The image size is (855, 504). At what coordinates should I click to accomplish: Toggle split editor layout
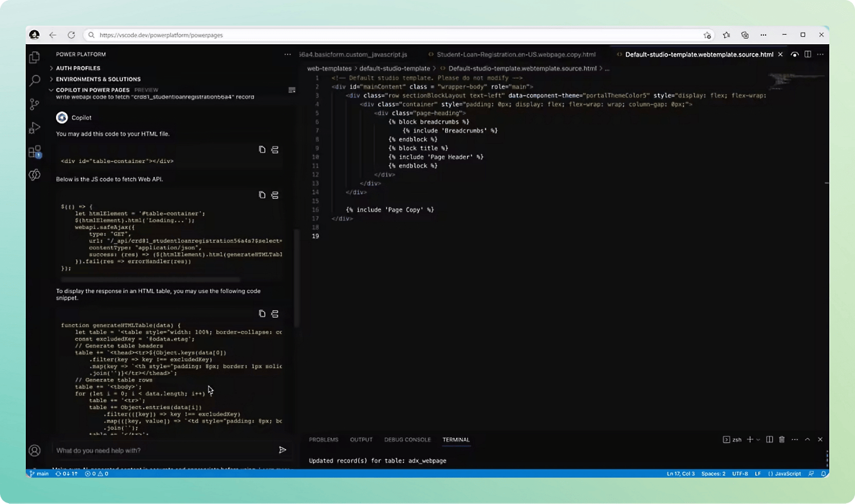[x=808, y=54]
